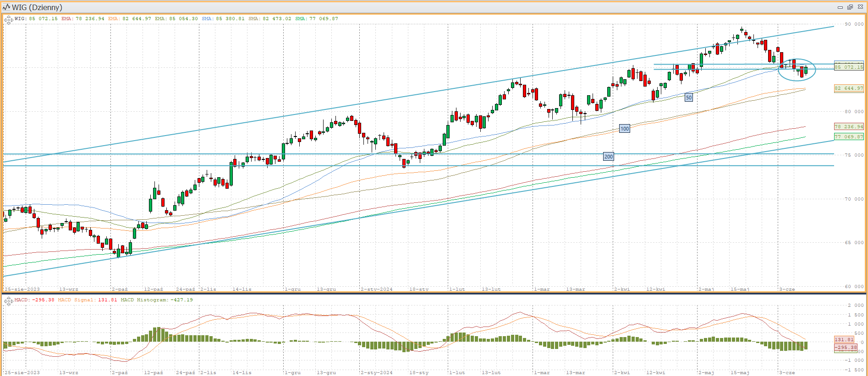Restore down the WIG chart window
Viewport: 868px width, 376px height.
point(850,7)
